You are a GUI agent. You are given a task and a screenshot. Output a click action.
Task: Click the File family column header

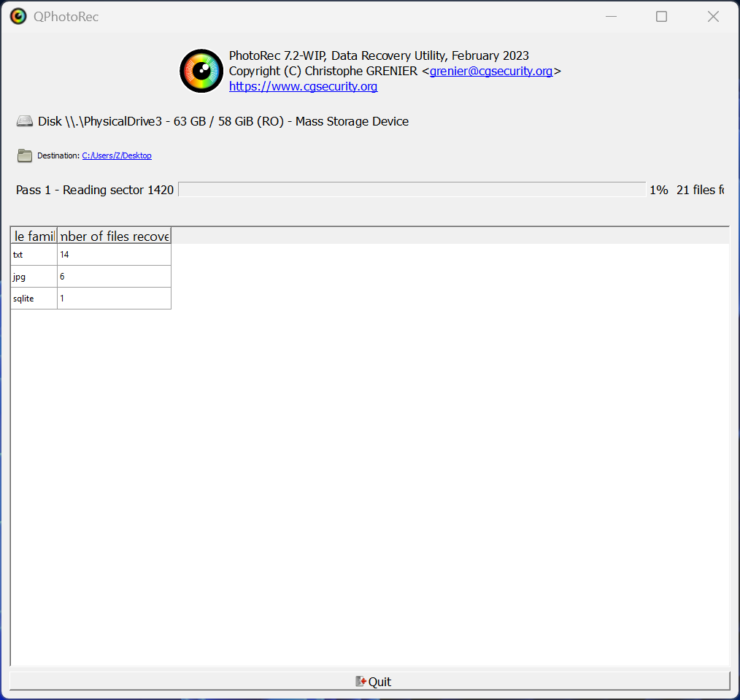pos(34,236)
